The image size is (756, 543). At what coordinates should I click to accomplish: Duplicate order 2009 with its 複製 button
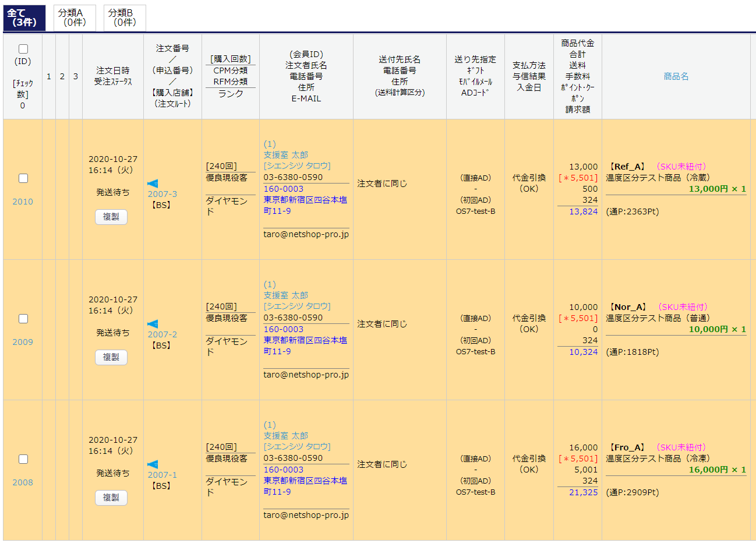(x=111, y=357)
